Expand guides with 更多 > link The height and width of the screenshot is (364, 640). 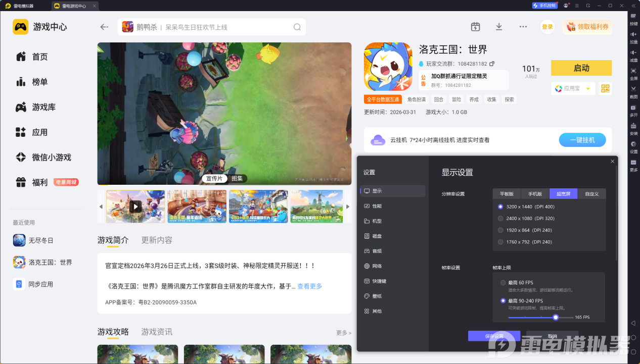coord(344,333)
